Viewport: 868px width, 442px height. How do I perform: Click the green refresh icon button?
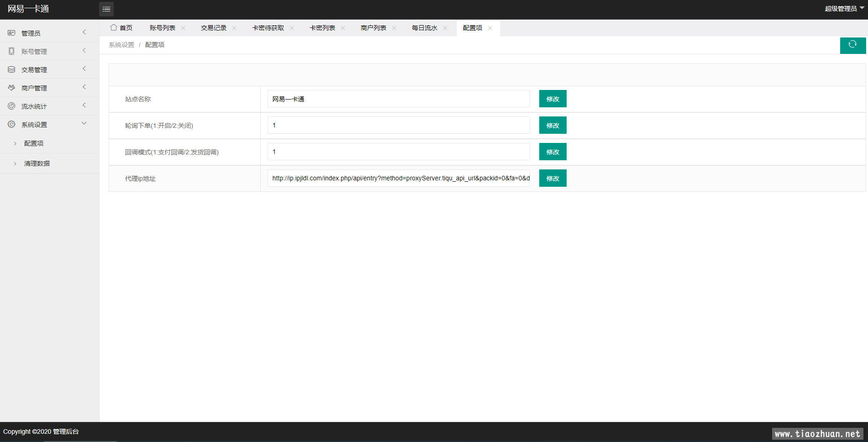point(852,45)
